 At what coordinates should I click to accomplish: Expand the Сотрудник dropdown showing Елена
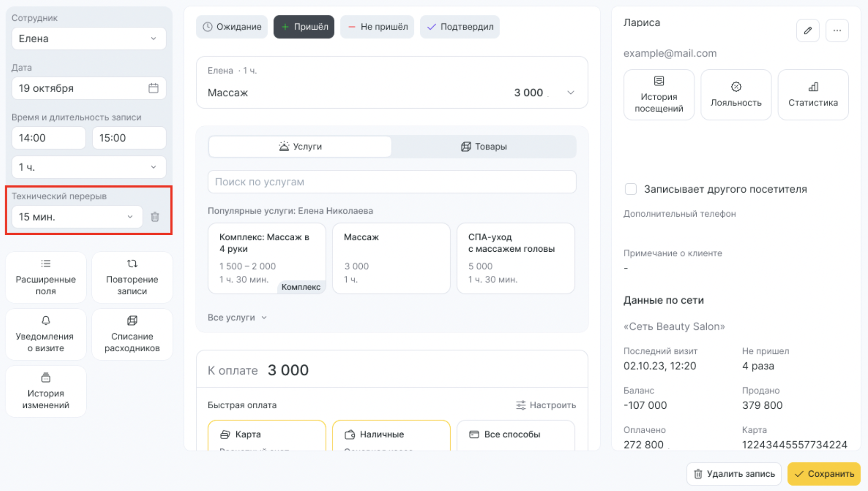89,39
